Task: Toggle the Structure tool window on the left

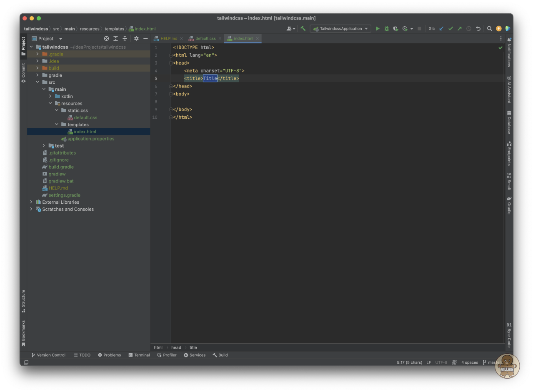Action: (23, 301)
